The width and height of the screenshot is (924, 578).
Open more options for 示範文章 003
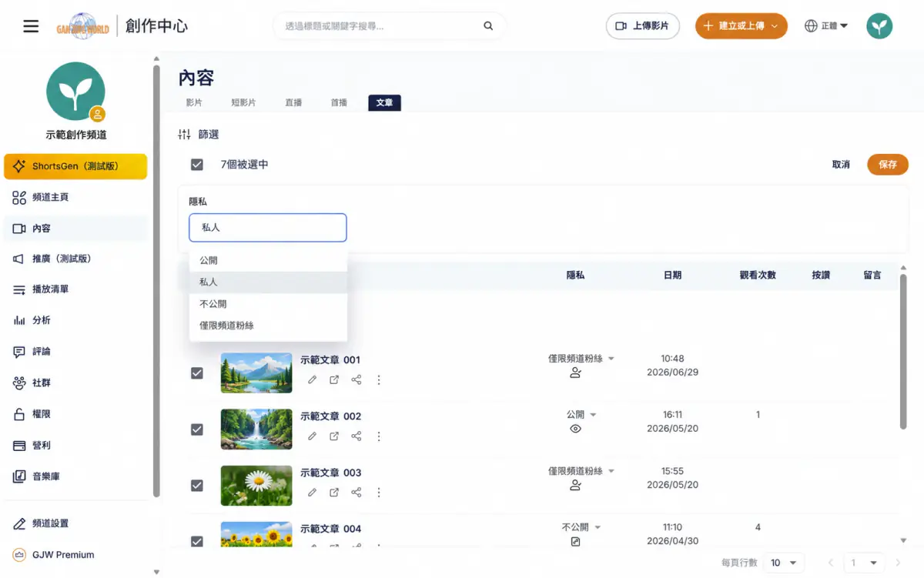click(379, 493)
